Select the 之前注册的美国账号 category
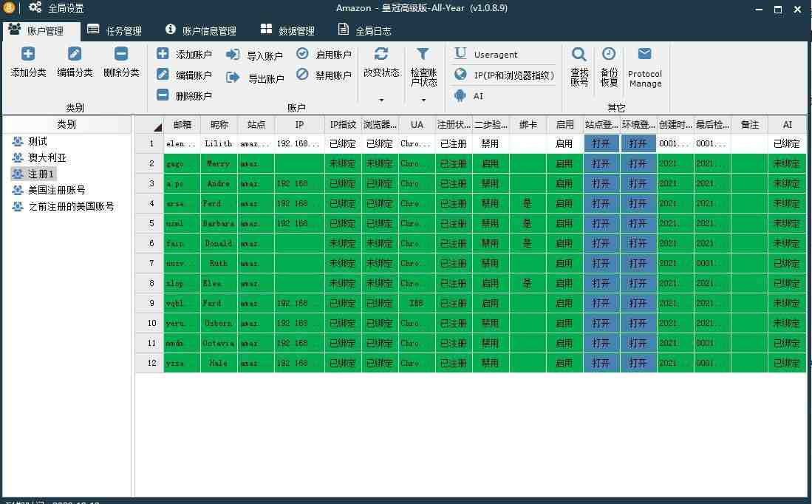 pos(64,206)
